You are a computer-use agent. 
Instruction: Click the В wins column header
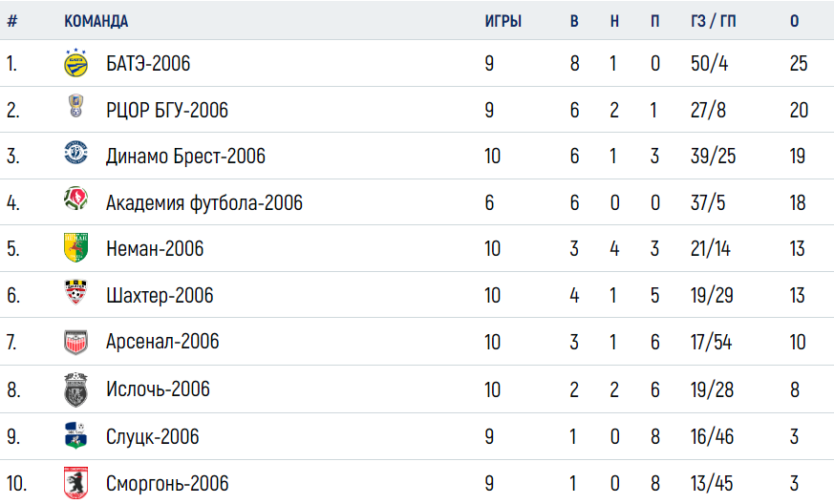[x=574, y=21]
